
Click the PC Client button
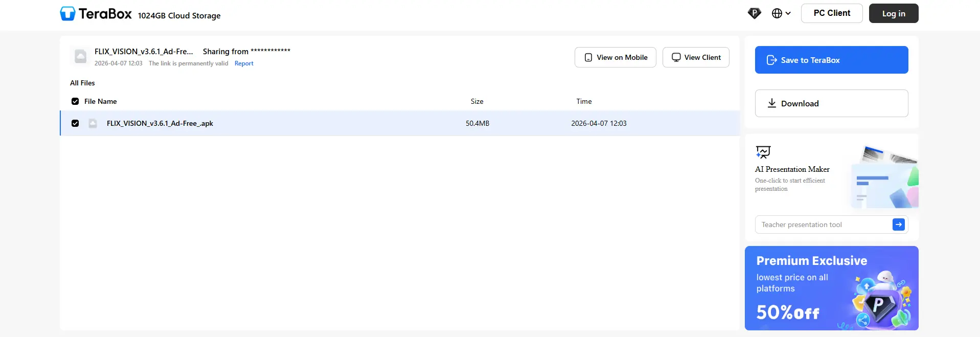click(832, 13)
